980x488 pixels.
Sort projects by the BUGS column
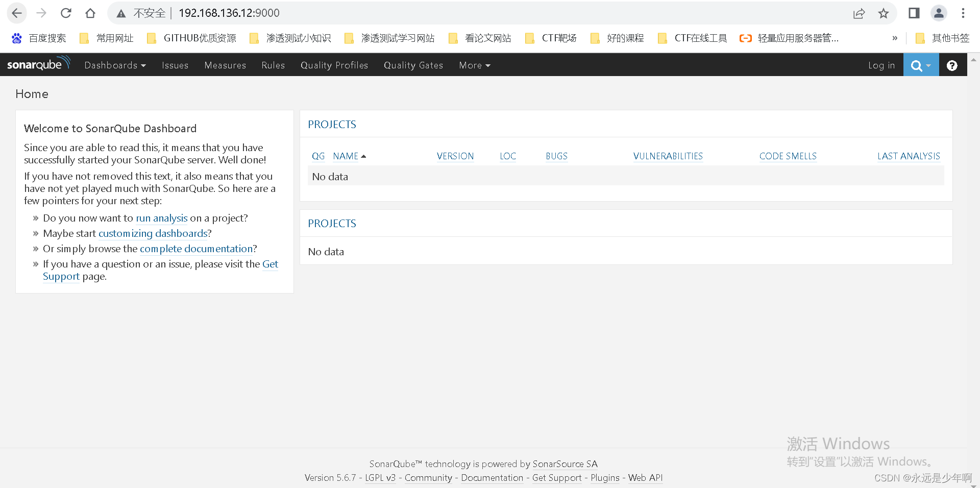557,156
